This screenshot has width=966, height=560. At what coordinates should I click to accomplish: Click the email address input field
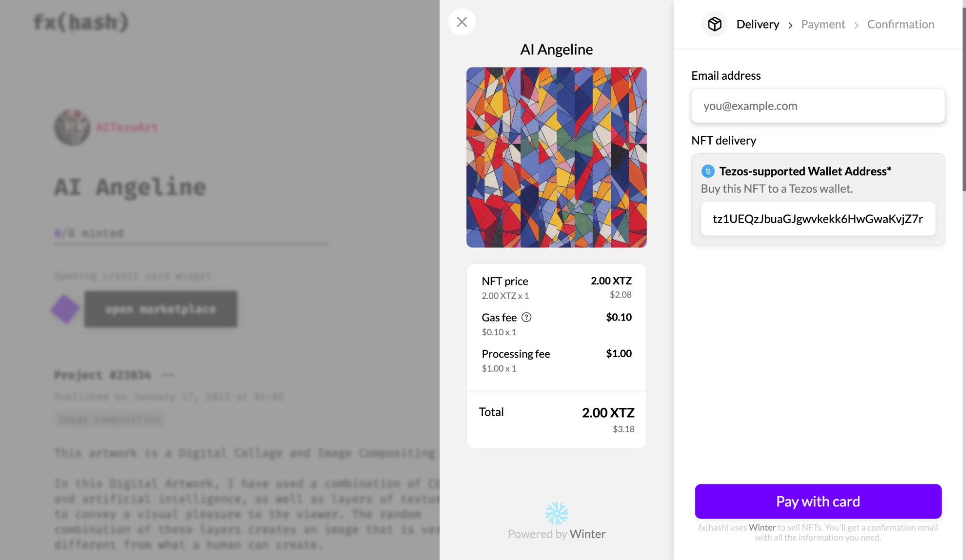[818, 106]
